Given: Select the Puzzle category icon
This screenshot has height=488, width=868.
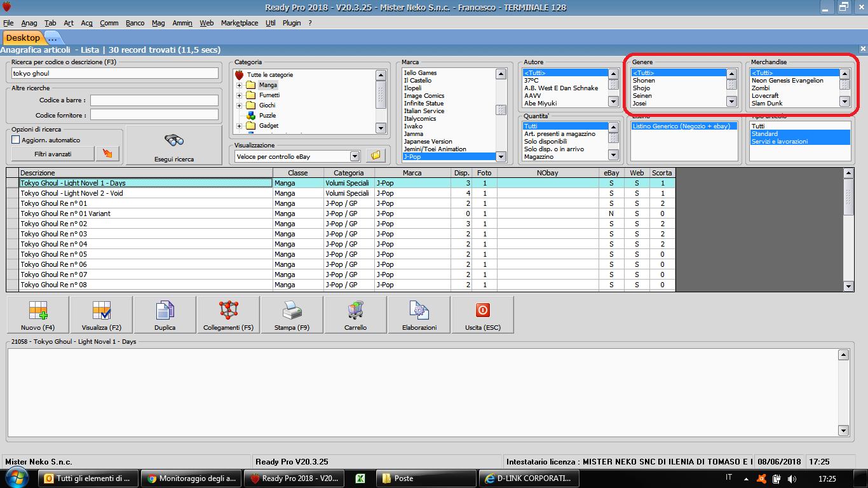Looking at the screenshot, I should coord(251,116).
